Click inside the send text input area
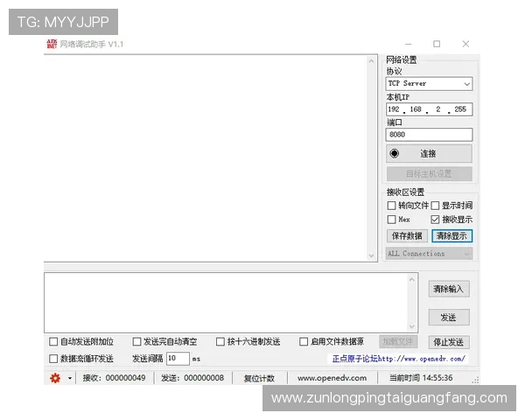Screen dimensions: 525x420 click(226, 303)
